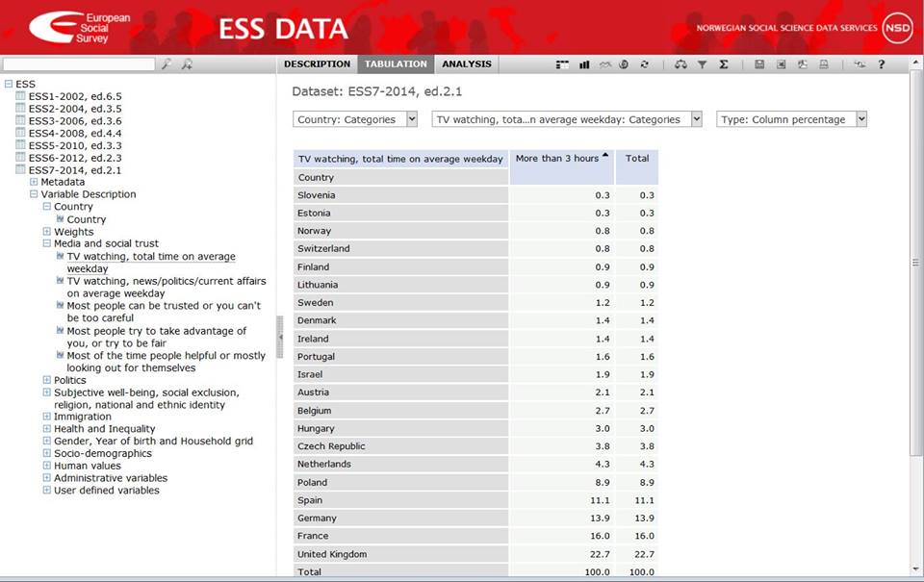
Task: Click the pie chart view icon
Action: click(624, 64)
